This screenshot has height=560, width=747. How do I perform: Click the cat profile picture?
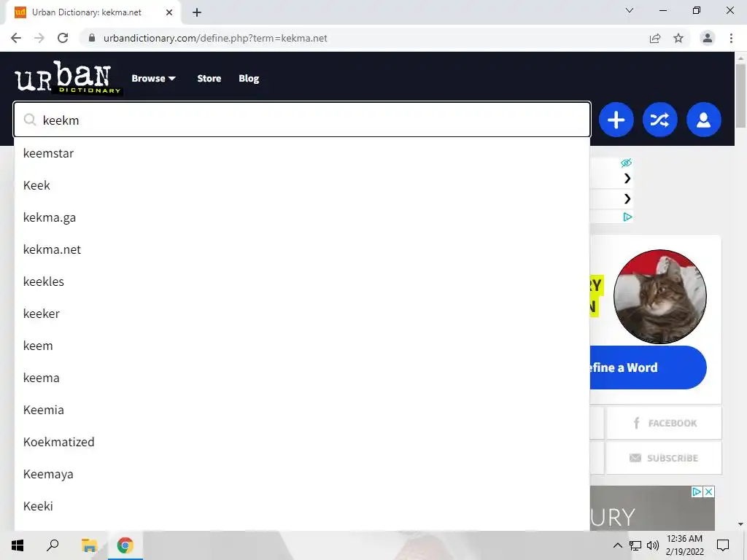pyautogui.click(x=659, y=296)
